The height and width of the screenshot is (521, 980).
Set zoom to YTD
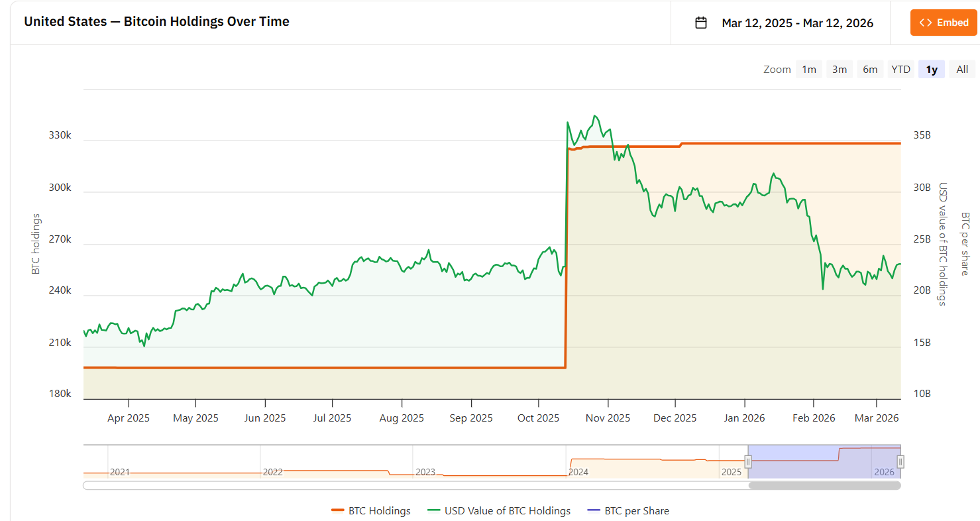(900, 70)
